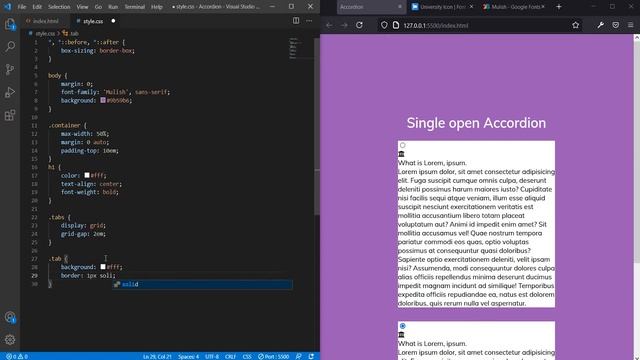640x360 pixels.
Task: Select the first accordion radio button
Action: 402,145
